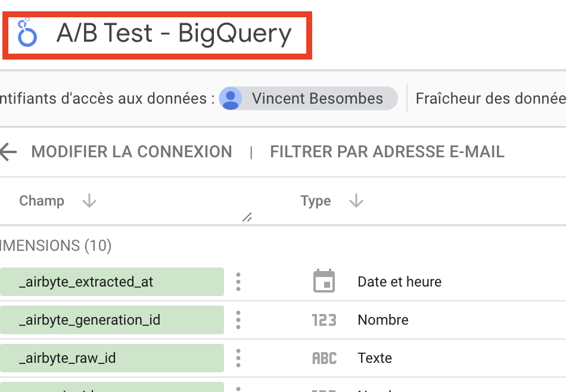
Task: Grab the Champ column resize handle
Action: (x=247, y=217)
